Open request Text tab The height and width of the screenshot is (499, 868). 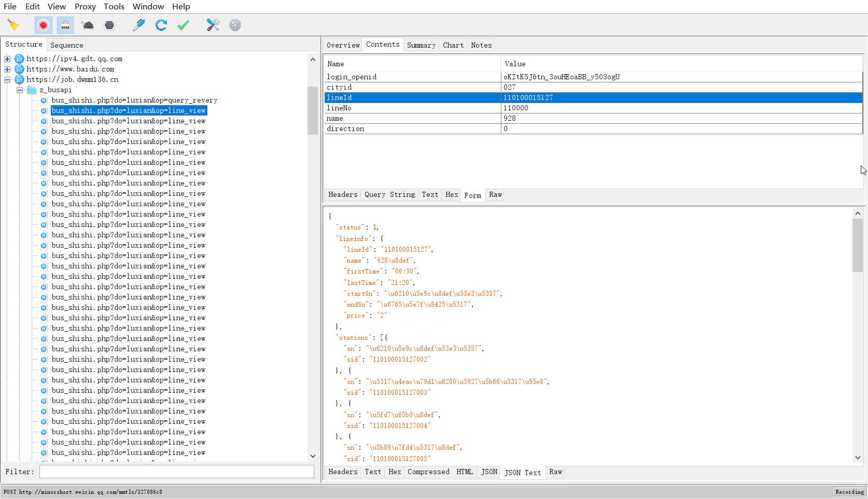click(x=430, y=195)
